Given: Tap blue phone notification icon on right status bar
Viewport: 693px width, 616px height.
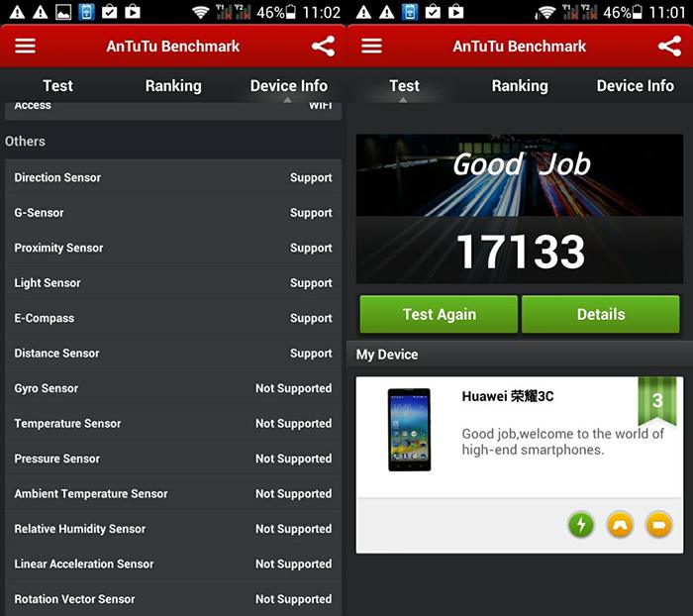Looking at the screenshot, I should coord(410,12).
